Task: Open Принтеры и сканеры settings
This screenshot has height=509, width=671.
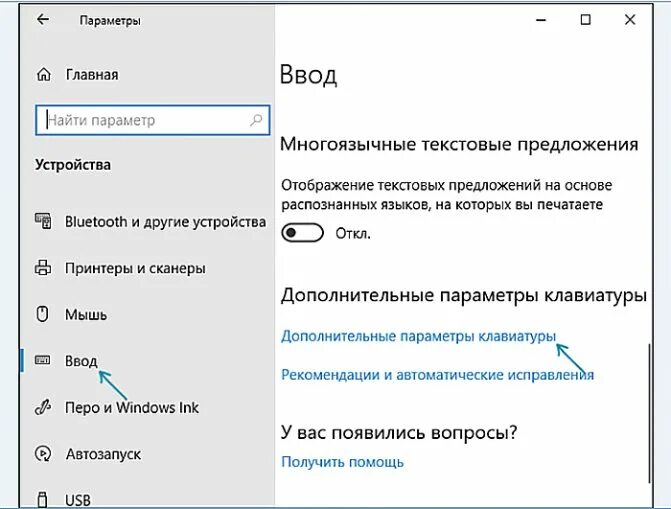Action: pos(135,268)
